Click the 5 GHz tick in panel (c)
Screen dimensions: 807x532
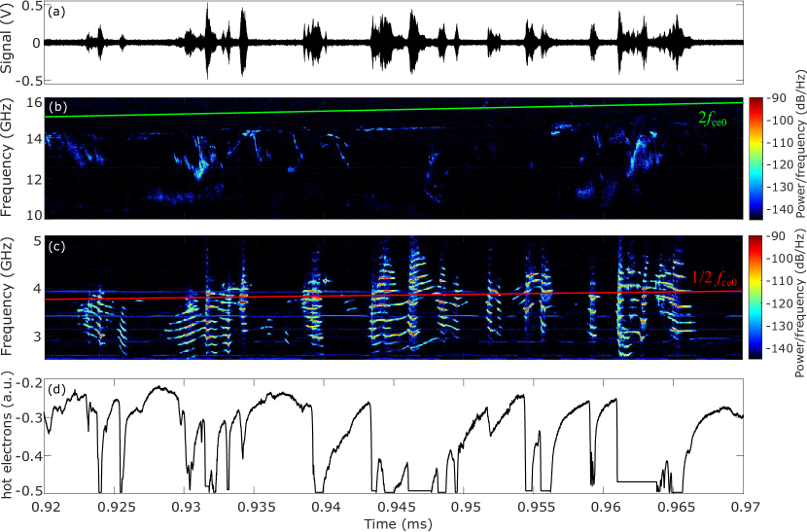[x=37, y=241]
